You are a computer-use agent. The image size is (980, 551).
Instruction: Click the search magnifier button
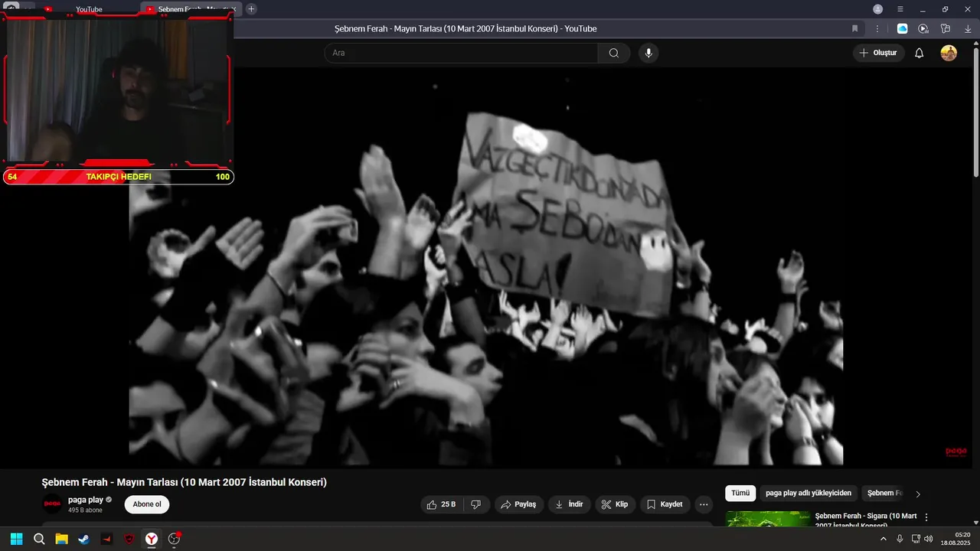tap(614, 53)
